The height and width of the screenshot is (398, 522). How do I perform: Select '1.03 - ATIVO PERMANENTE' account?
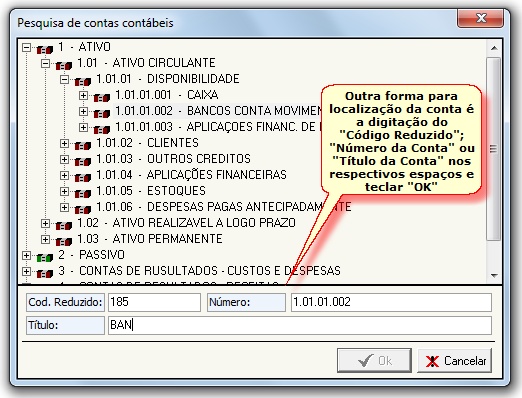pos(150,239)
